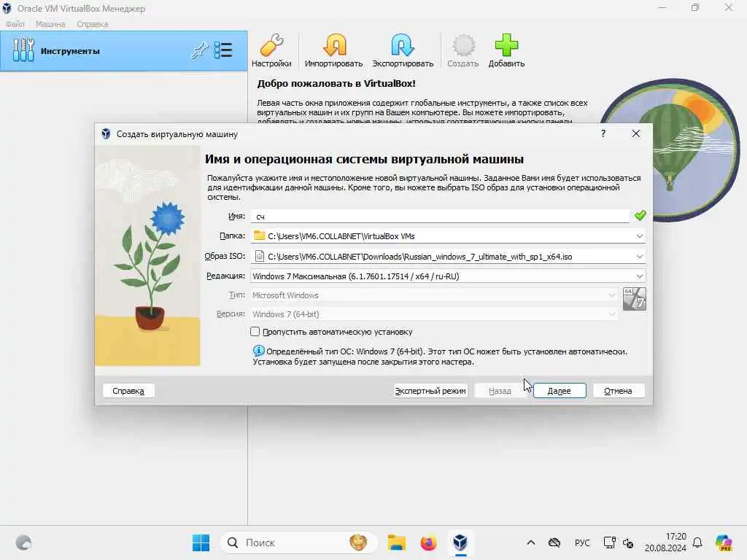This screenshot has height=560, width=747.
Task: Click the blue info icon near detected OS
Action: (258, 351)
